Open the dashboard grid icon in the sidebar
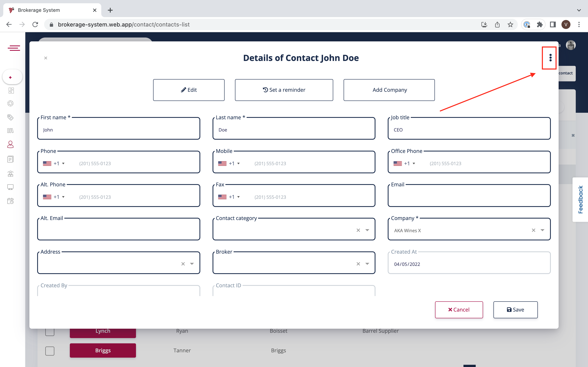This screenshot has width=588, height=367. (11, 91)
